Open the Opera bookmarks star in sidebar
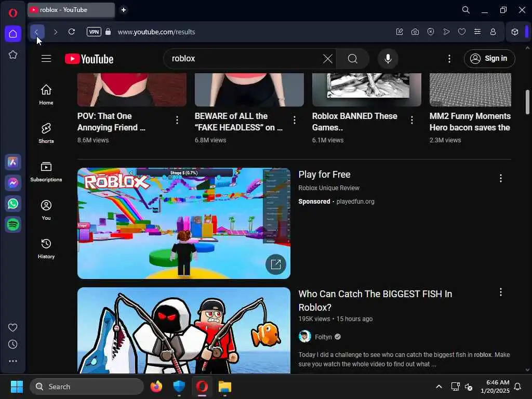The height and width of the screenshot is (399, 532). (x=13, y=55)
